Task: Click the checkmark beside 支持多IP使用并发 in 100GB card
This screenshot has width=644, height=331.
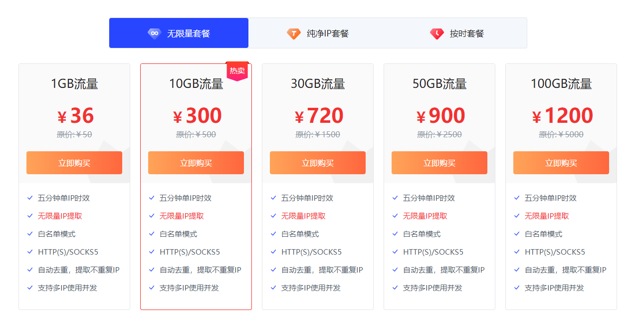Action: click(517, 288)
